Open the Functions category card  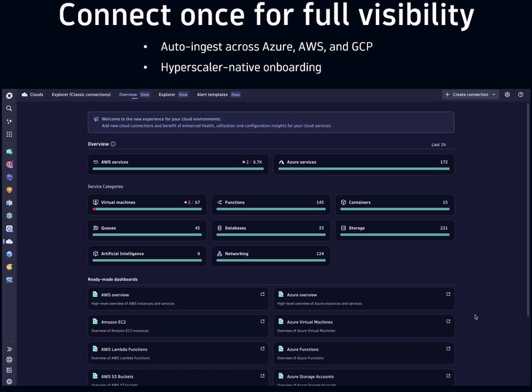pyautogui.click(x=271, y=205)
